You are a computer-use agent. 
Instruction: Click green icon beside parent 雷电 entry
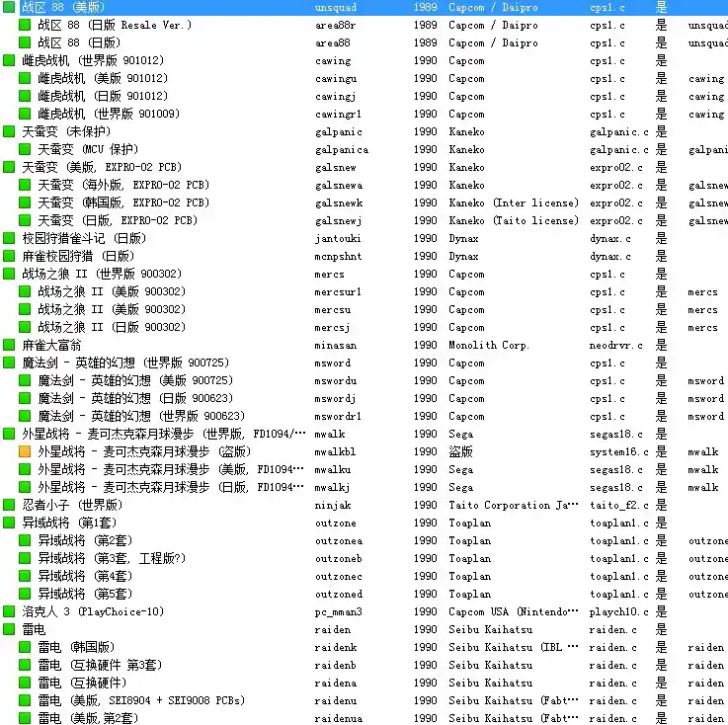tap(9, 629)
